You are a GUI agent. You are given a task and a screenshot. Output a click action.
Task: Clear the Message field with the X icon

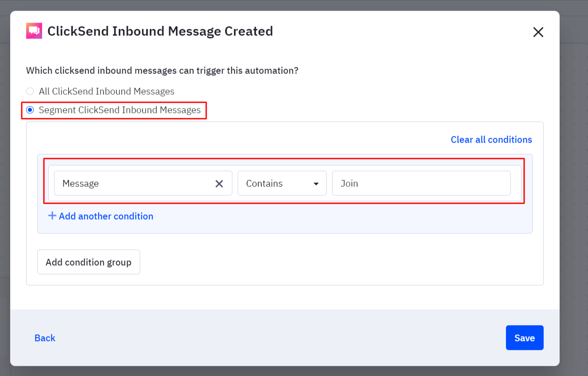pos(219,183)
